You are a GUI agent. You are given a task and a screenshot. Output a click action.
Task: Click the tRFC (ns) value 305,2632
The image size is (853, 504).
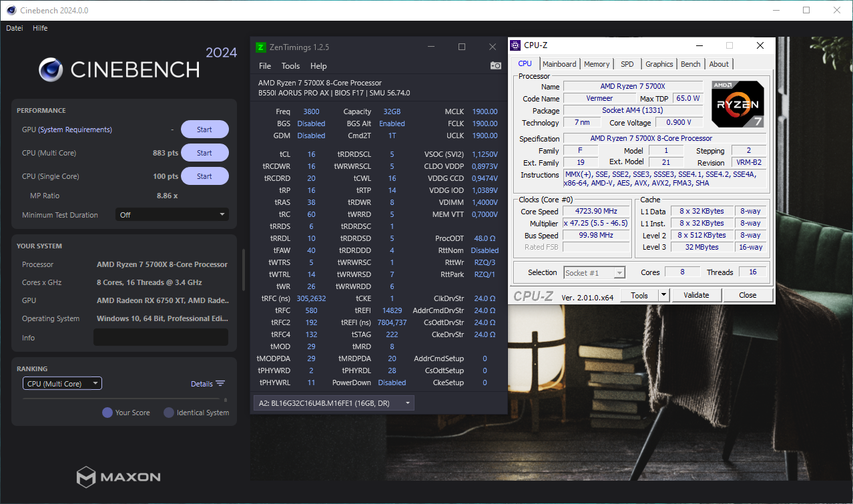pyautogui.click(x=312, y=298)
